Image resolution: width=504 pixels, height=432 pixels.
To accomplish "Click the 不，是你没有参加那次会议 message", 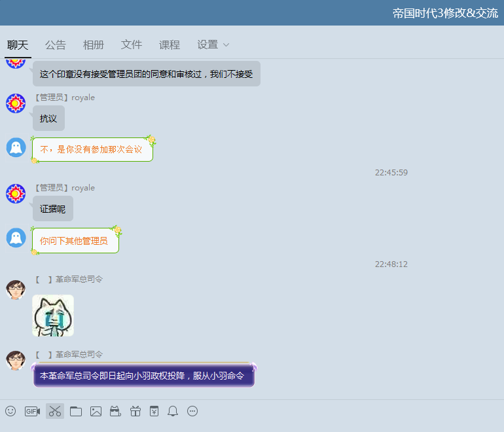I will (x=92, y=149).
